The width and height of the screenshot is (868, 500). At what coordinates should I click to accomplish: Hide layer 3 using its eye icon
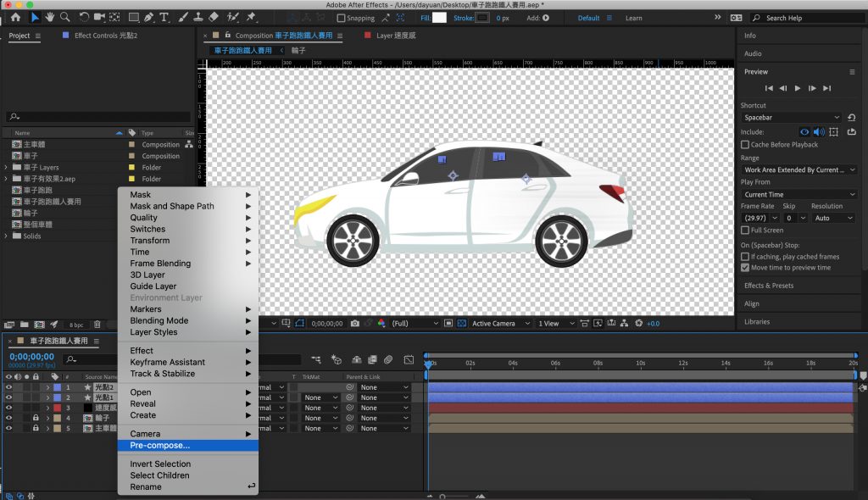click(x=9, y=408)
